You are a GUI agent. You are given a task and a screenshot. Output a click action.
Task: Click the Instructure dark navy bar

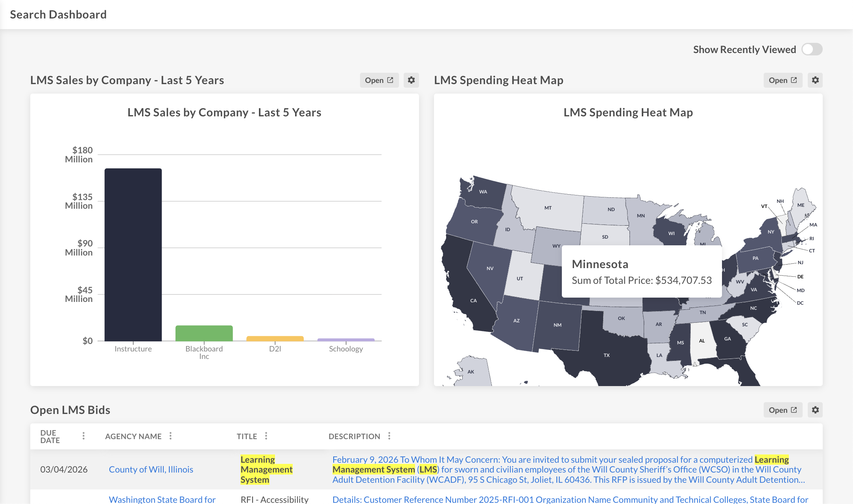click(x=133, y=255)
